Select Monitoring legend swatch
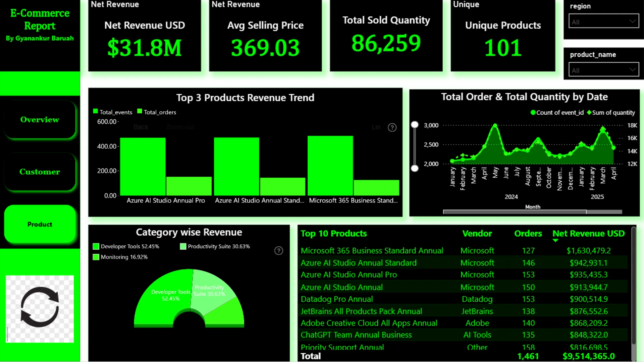Image resolution: width=644 pixels, height=362 pixels. 96,257
